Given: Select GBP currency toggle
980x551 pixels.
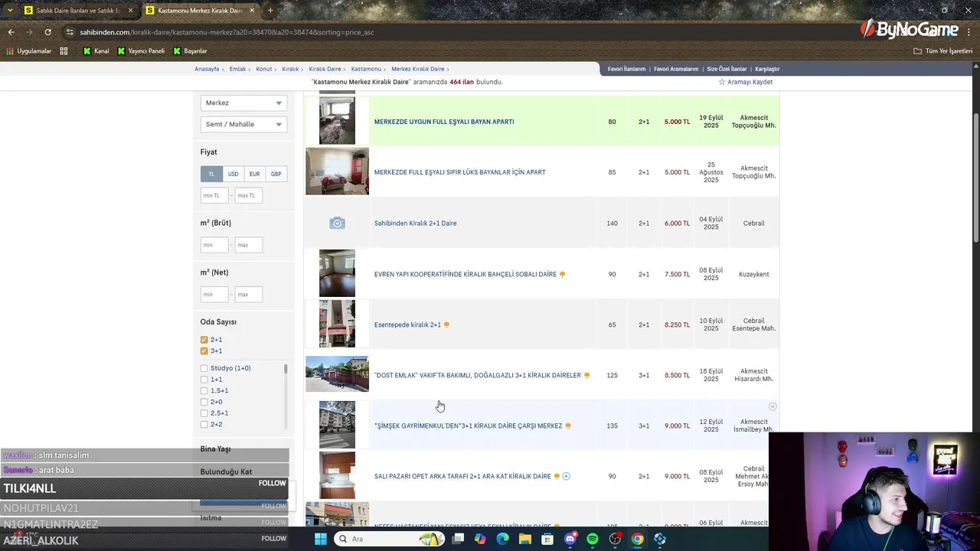Looking at the screenshot, I should [x=276, y=174].
